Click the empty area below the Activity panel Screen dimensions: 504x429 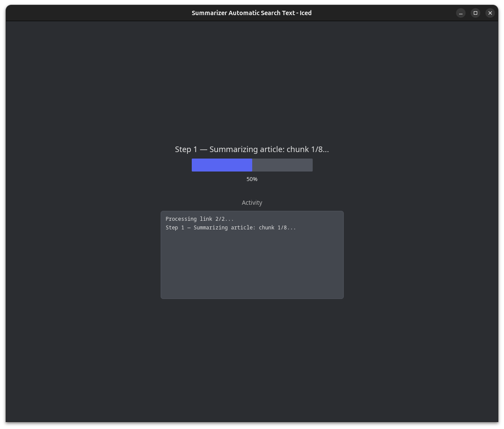point(252,346)
